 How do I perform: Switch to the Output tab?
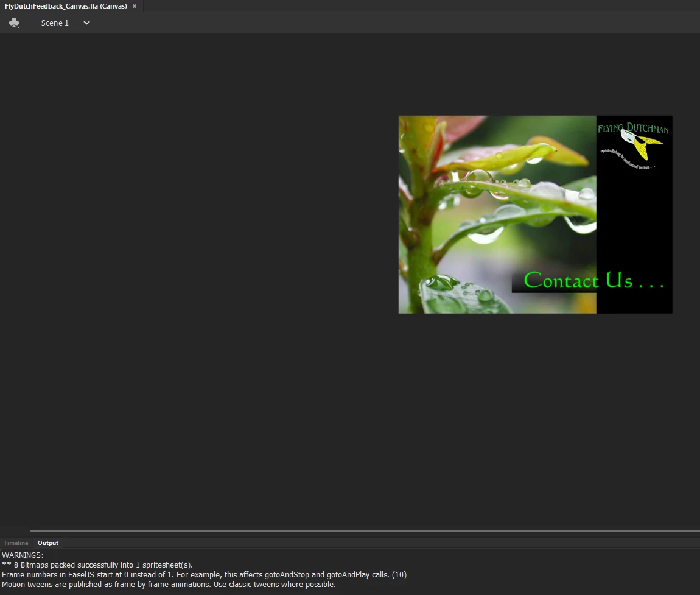click(x=47, y=543)
